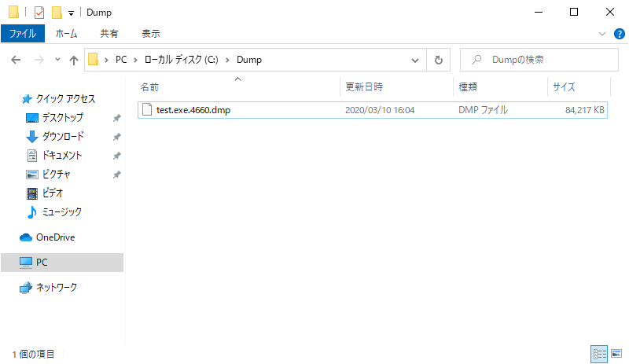The height and width of the screenshot is (364, 629).
Task: Select PC in navigation pane
Action: (x=62, y=263)
